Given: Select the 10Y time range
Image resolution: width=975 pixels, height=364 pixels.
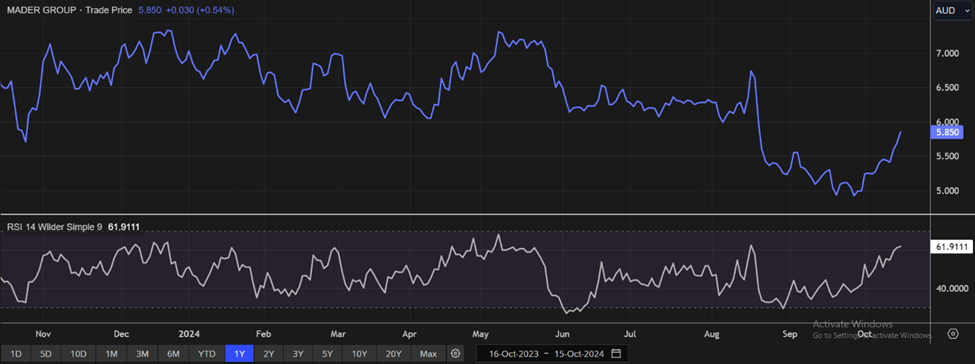Looking at the screenshot, I should [359, 353].
